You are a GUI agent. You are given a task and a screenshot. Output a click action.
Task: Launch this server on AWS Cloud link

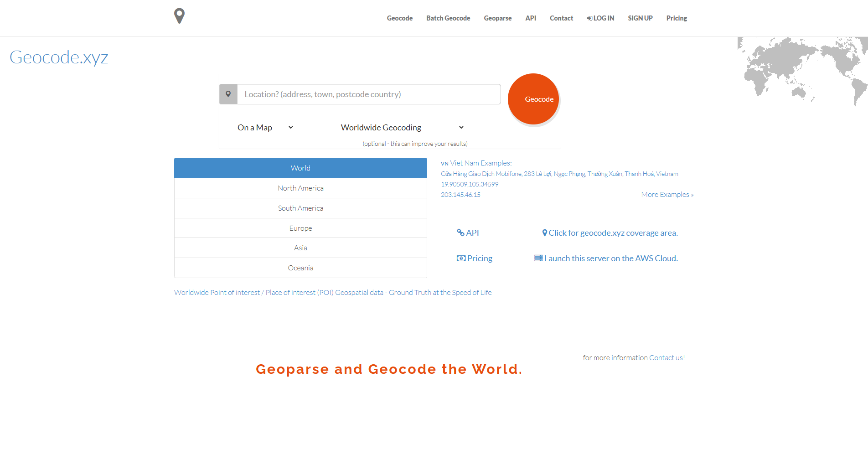click(x=606, y=258)
